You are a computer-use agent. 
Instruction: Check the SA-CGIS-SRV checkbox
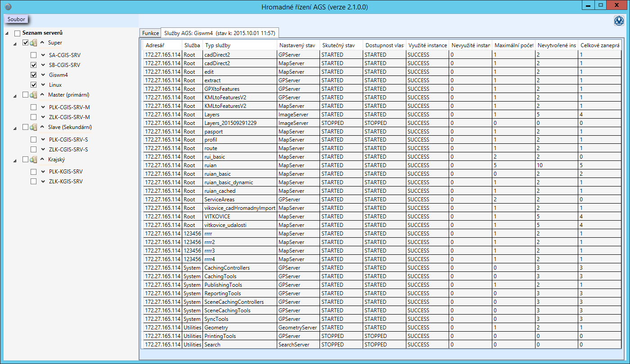pos(33,55)
